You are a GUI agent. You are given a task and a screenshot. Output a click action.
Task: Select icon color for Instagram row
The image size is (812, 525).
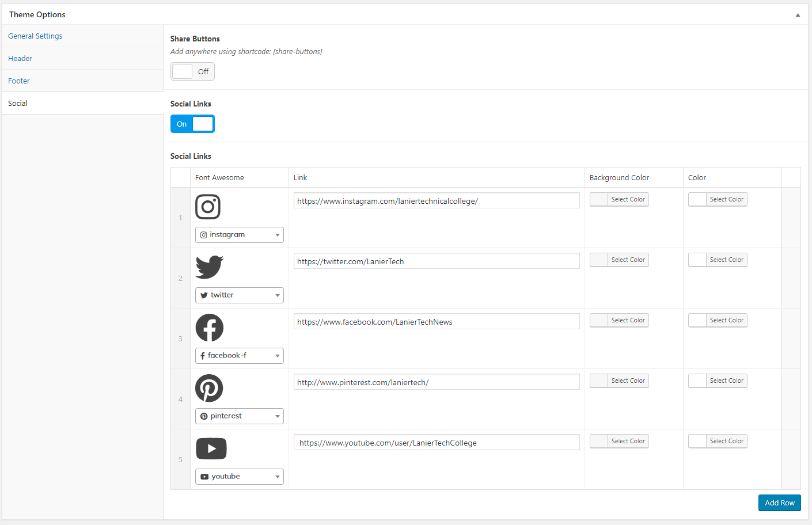coord(718,199)
